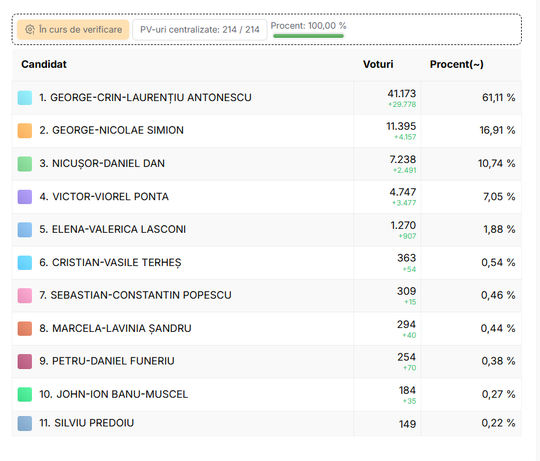
Task: Click the pink swatch for Sebastian-Constantin Popescu
Action: (25, 295)
